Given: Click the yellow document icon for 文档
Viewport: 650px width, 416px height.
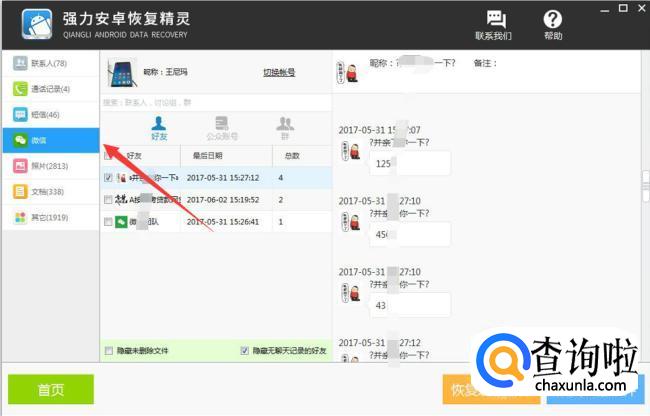Looking at the screenshot, I should tap(20, 192).
